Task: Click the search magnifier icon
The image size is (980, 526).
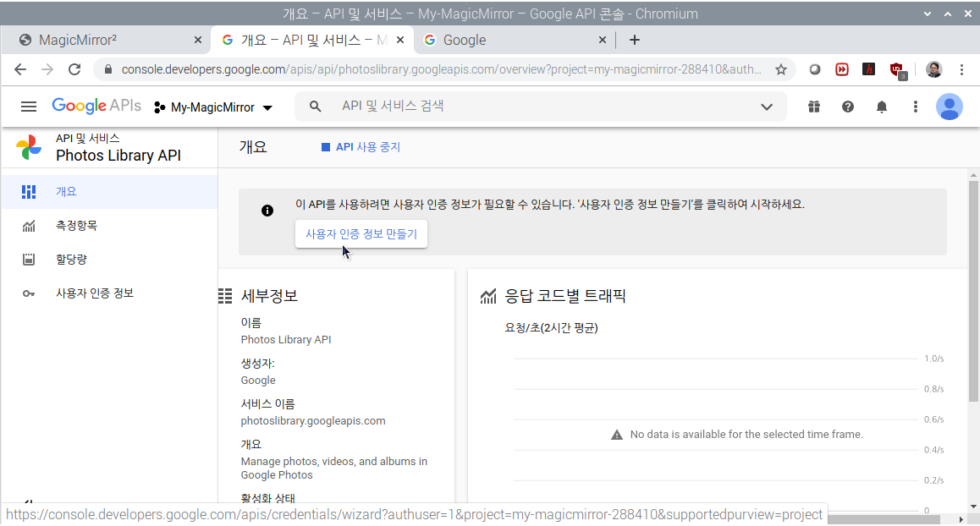Action: pyautogui.click(x=315, y=107)
